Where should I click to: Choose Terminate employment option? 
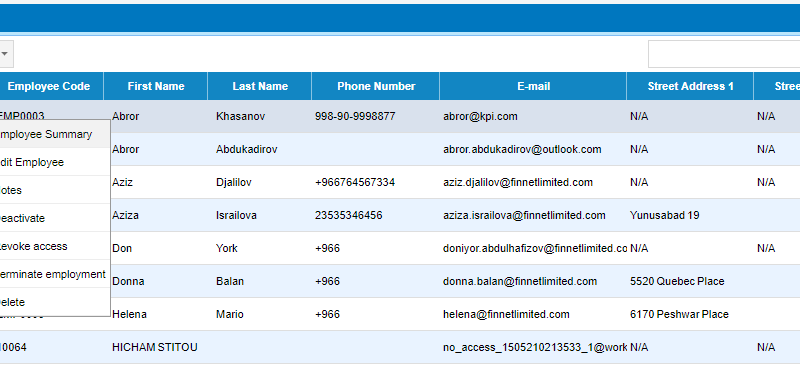click(x=54, y=275)
